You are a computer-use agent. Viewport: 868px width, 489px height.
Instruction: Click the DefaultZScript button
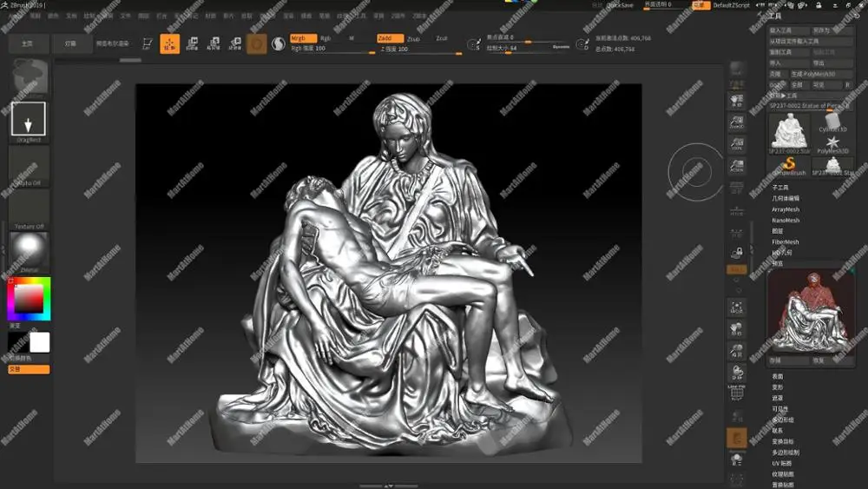[x=731, y=5]
